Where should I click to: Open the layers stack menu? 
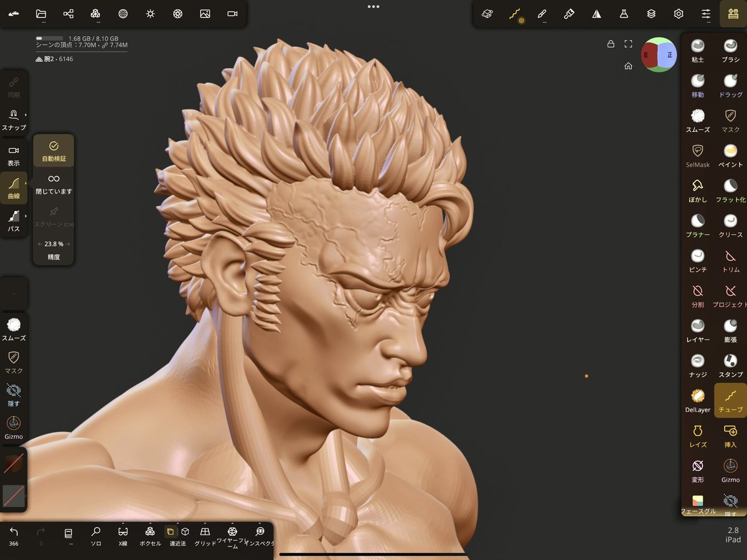click(651, 14)
